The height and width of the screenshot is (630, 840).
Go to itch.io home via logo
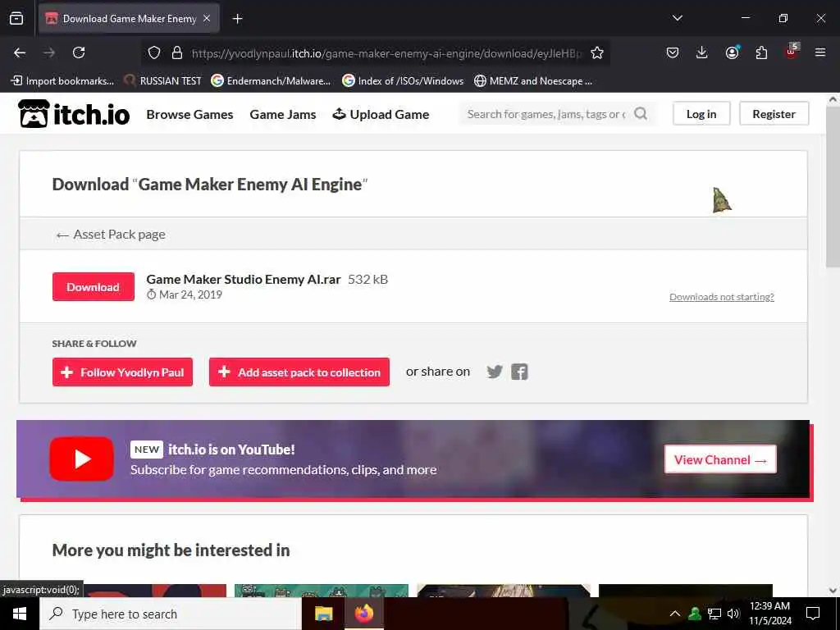[x=74, y=113]
